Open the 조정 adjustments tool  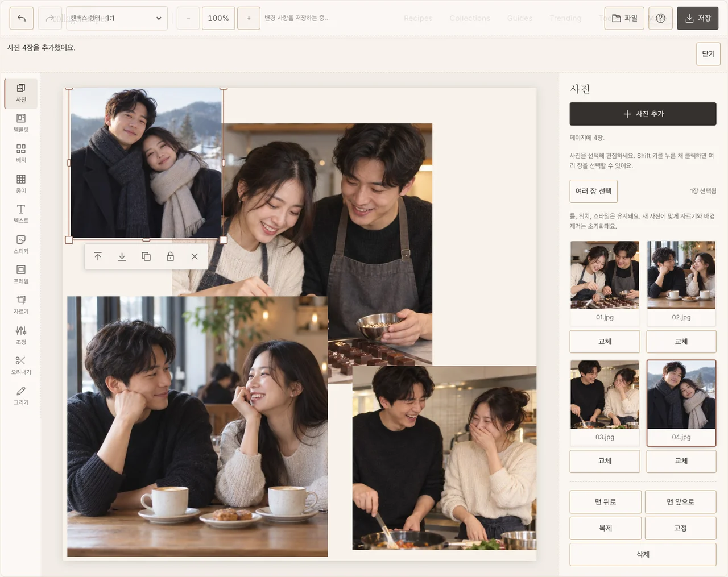pos(21,335)
